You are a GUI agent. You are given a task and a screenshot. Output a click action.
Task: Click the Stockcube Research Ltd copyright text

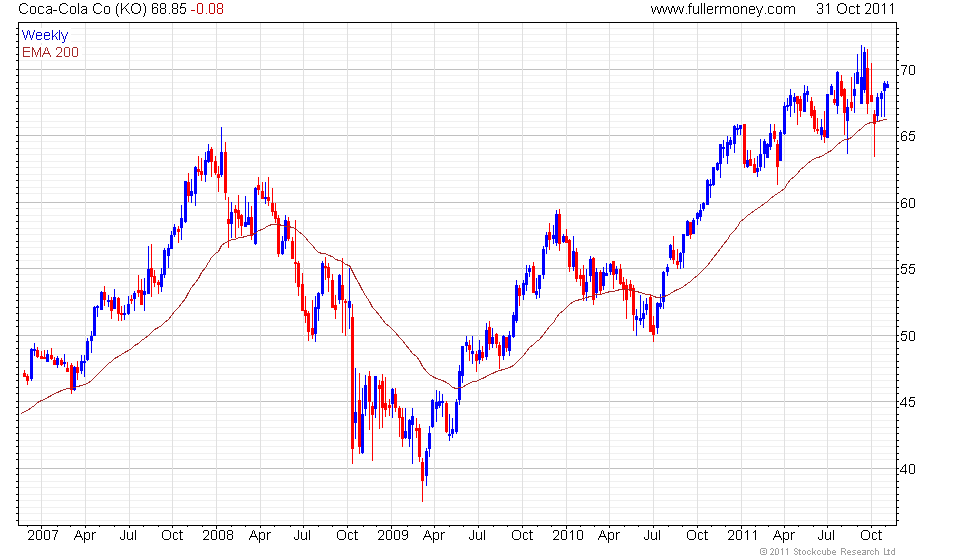coord(828,552)
